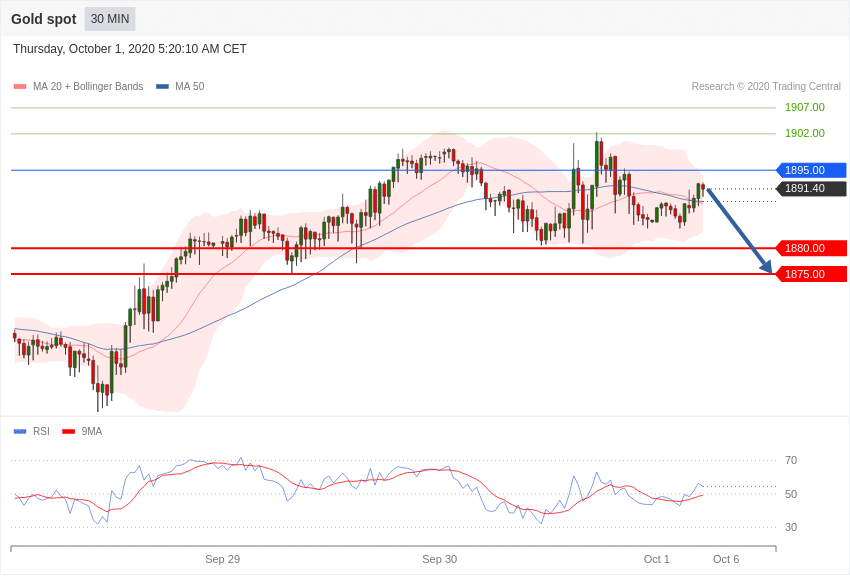Click the RSI legend label
The width and height of the screenshot is (850, 576).
coord(41,431)
